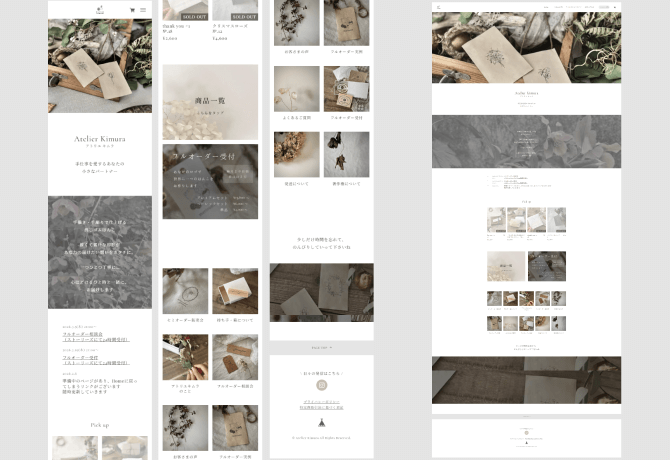Click the small tent logo in mobile footer
The height and width of the screenshot is (460, 670).
tap(322, 423)
